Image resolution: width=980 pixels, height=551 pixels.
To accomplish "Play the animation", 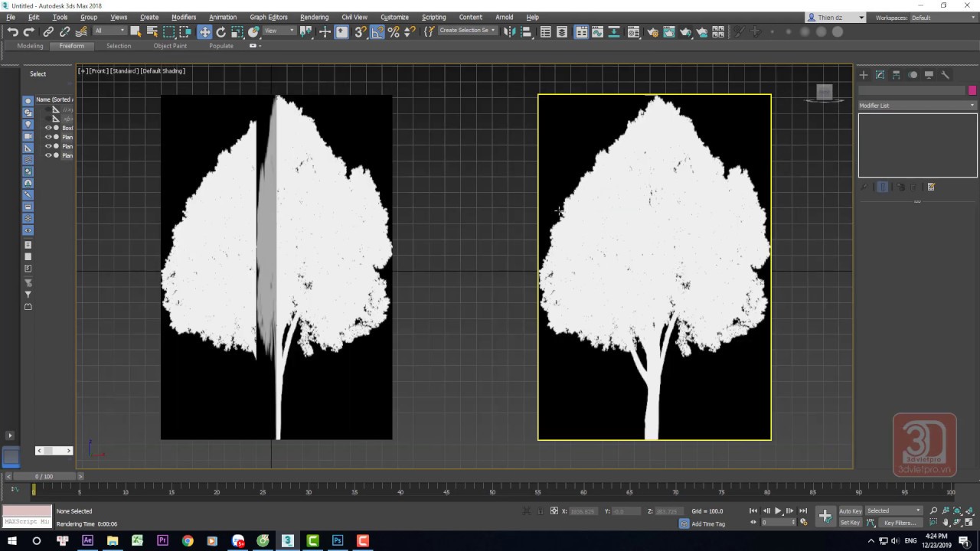I will coord(778,510).
